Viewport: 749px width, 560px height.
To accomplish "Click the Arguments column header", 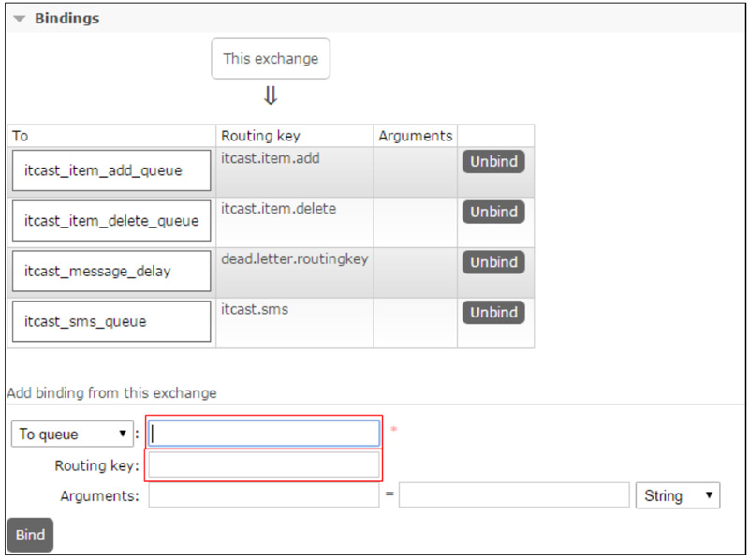I will point(416,136).
